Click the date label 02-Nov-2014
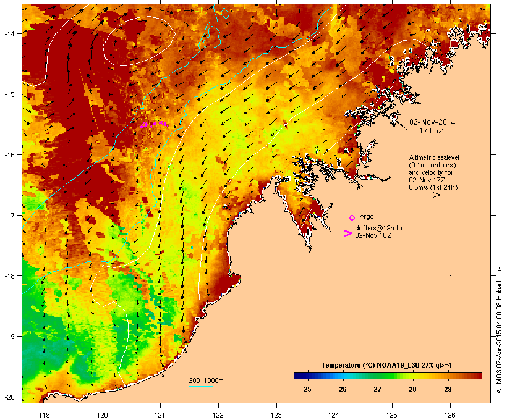The height and width of the screenshot is (420, 507). point(432,122)
